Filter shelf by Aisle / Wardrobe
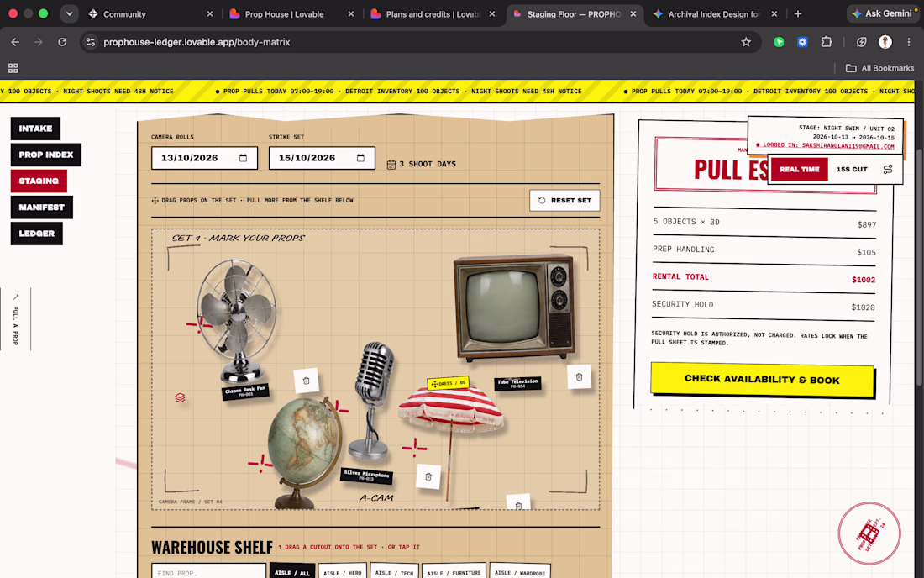Image resolution: width=924 pixels, height=578 pixels. click(520, 572)
